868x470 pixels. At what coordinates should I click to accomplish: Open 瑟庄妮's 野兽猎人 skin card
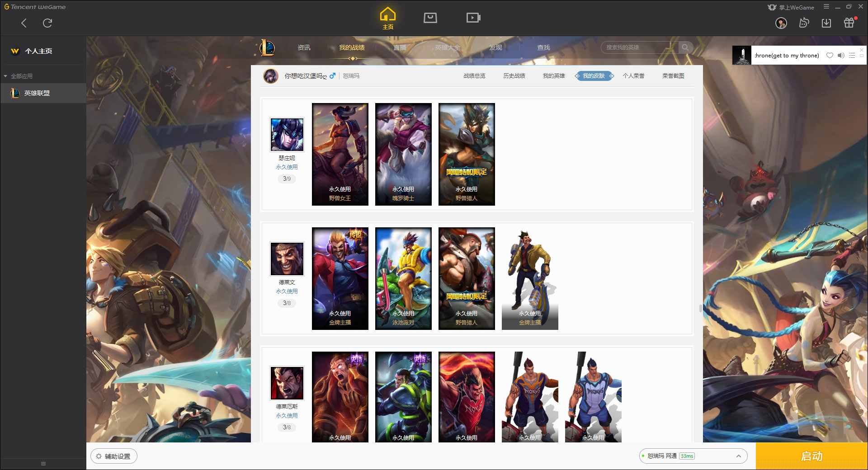click(467, 154)
